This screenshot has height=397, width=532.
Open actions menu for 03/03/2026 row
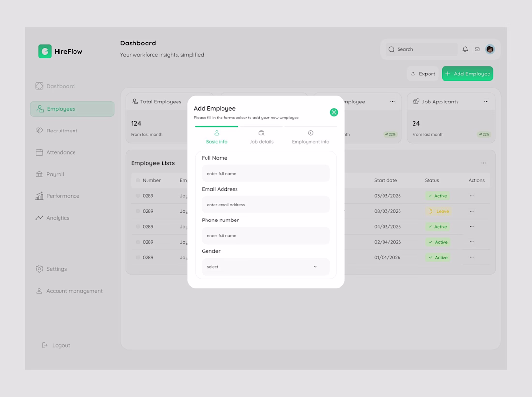(472, 196)
